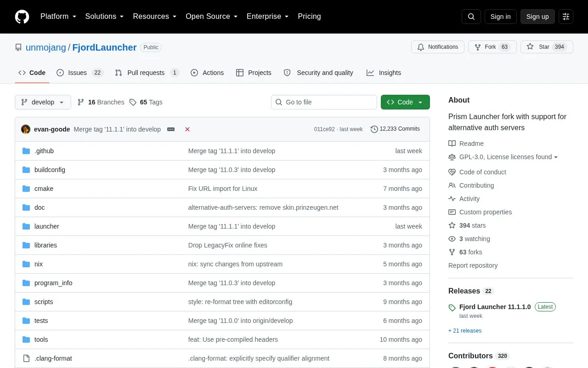Expand the Platform menu in header
This screenshot has height=368, width=588.
[58, 17]
